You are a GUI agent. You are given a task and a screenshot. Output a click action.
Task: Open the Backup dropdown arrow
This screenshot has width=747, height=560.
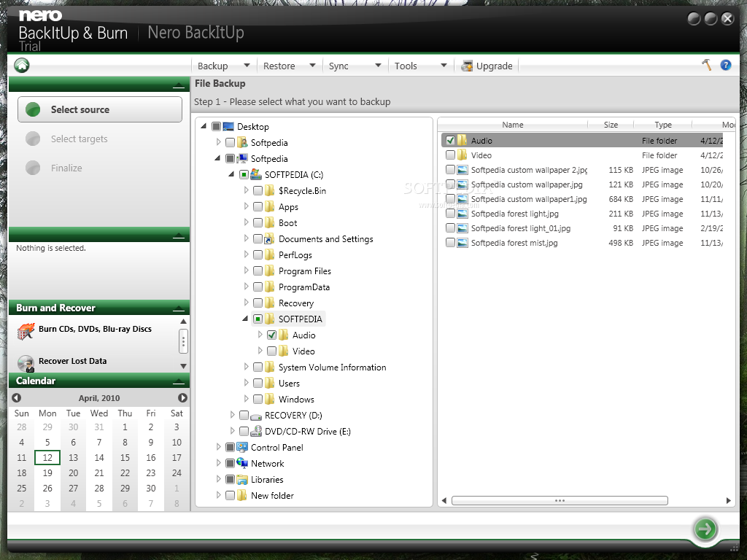pos(247,65)
